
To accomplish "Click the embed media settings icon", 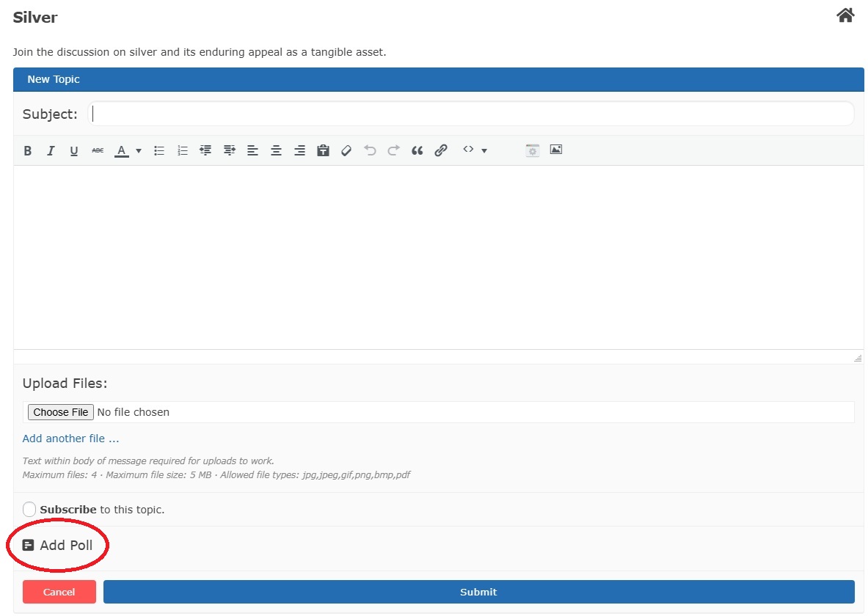I will point(533,150).
